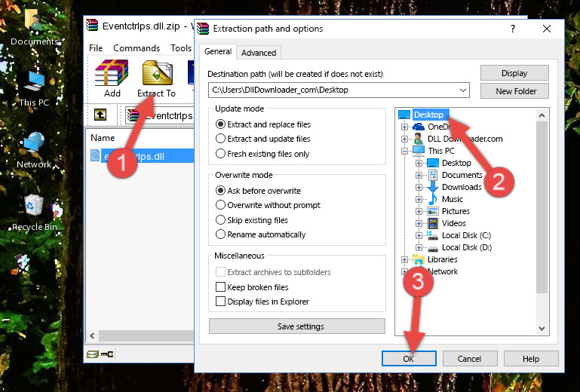Image resolution: width=580 pixels, height=392 pixels.
Task: Open the Tools menu in WinRAR
Action: point(181,48)
